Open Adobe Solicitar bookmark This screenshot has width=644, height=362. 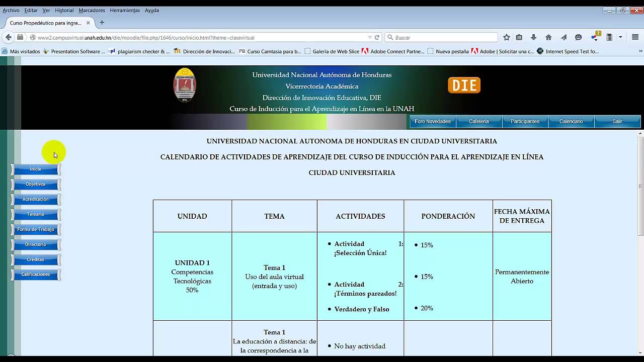coord(503,51)
